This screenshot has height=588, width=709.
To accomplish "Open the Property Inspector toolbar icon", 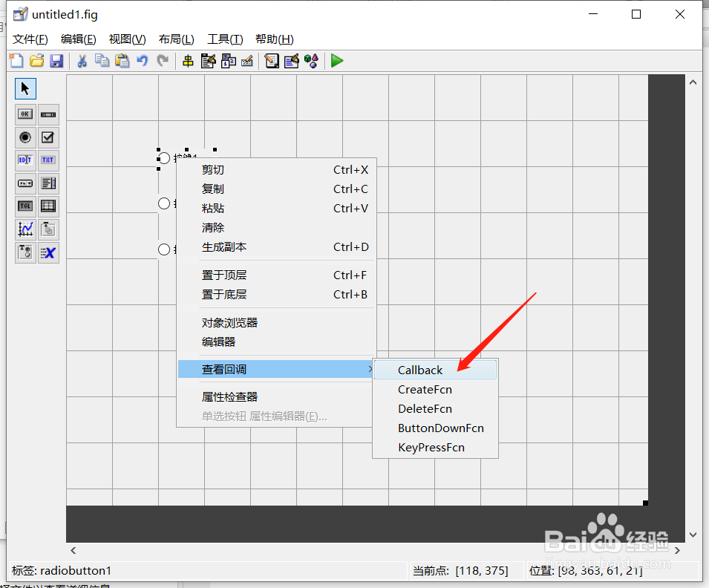I will pos(292,61).
